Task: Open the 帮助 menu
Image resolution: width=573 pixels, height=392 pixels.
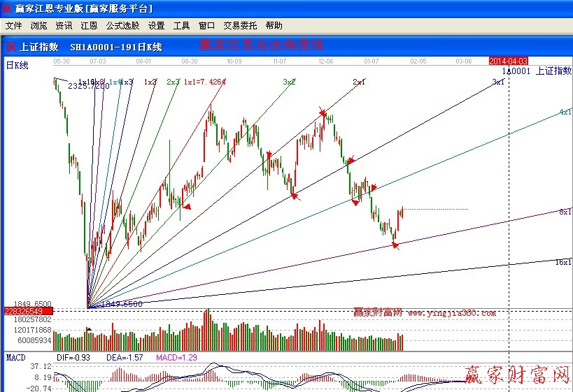Action: tap(274, 26)
